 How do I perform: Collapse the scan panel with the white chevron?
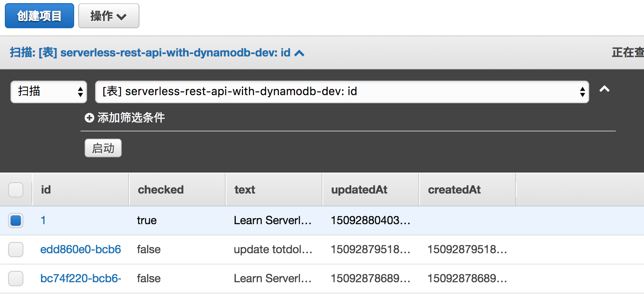[605, 89]
